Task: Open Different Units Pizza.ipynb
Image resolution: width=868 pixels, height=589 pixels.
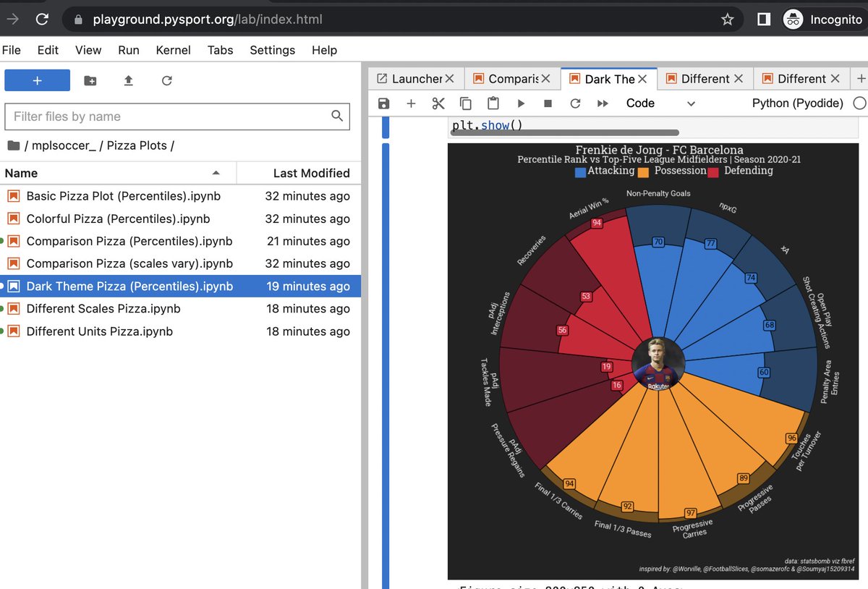Action: (x=180, y=331)
